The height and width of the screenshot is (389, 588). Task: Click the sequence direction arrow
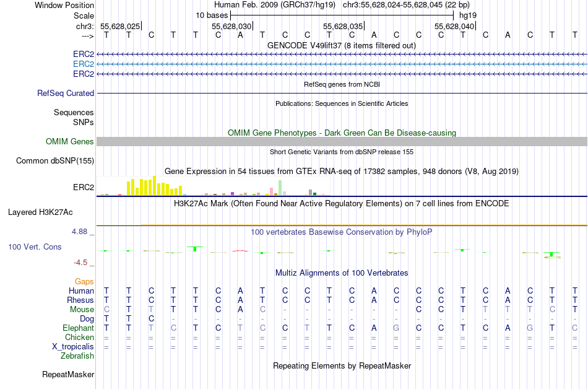click(87, 36)
